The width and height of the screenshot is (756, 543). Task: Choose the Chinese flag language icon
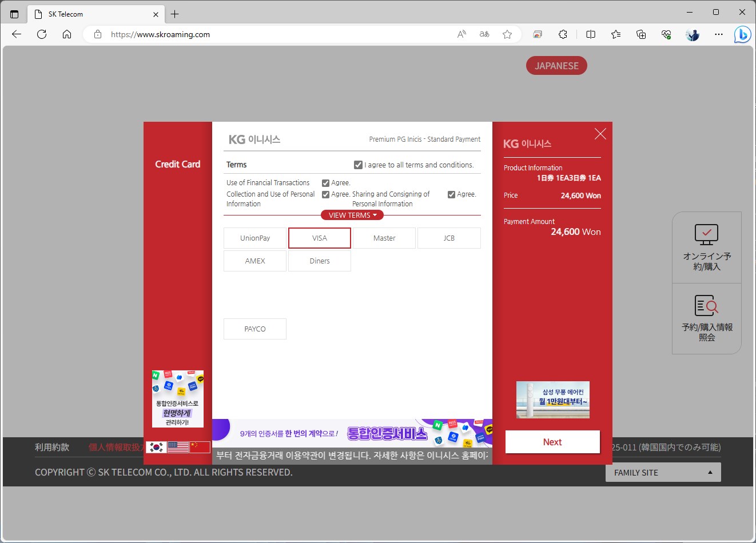[200, 446]
